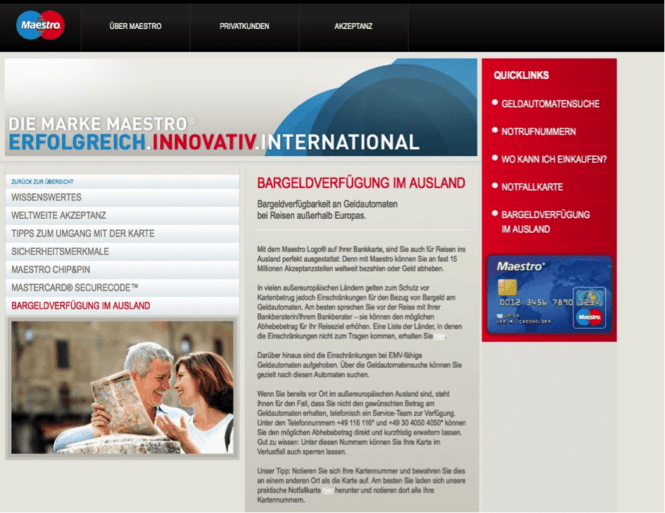Image resolution: width=665 pixels, height=513 pixels.
Task: Select BARGELDVERFÜGUNG IM AUSLAND in left sidebar
Action: click(x=122, y=306)
